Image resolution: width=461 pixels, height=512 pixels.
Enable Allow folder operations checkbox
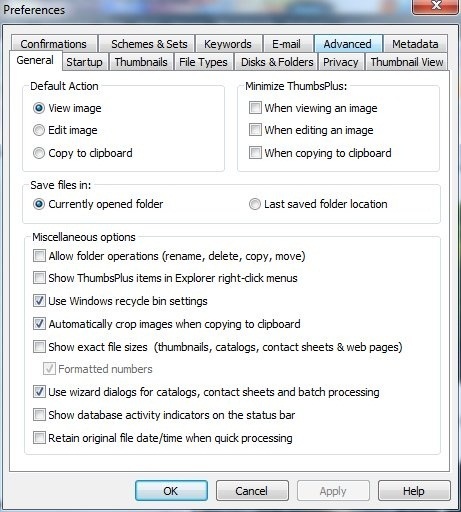(39, 256)
